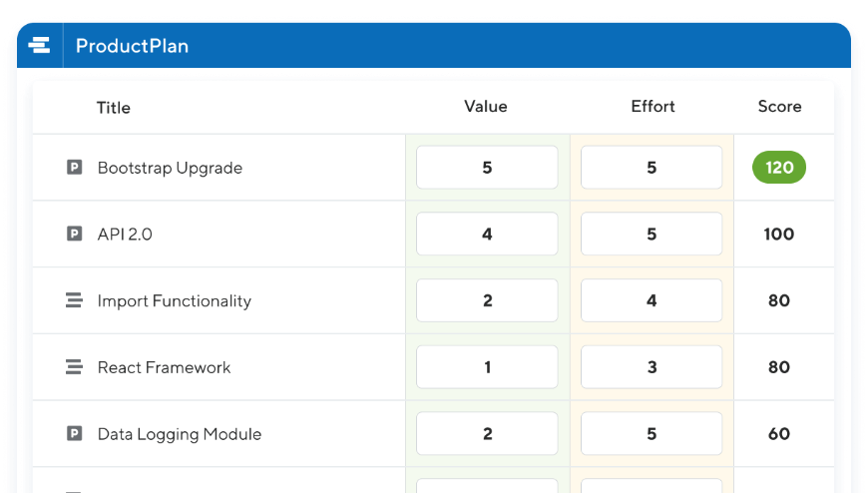Viewport: 868px width, 493px height.
Task: Click the Bootstrap Upgrade parking-lot icon
Action: 74,168
